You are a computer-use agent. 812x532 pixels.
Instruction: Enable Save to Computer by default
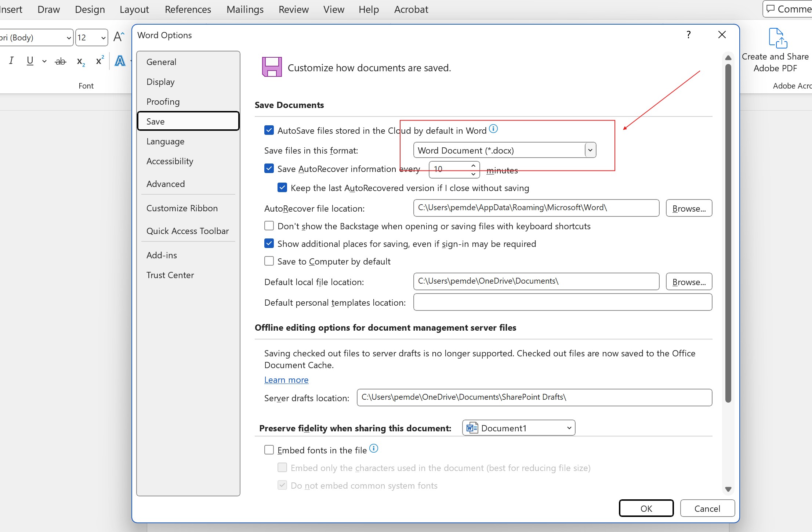[269, 261]
